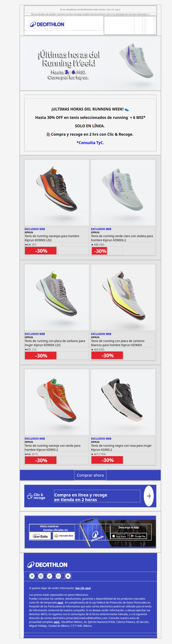Open the black and pink Kiprun KS900.2 shoe image
Image resolution: width=172 pixels, height=644 pixels.
coord(123,402)
